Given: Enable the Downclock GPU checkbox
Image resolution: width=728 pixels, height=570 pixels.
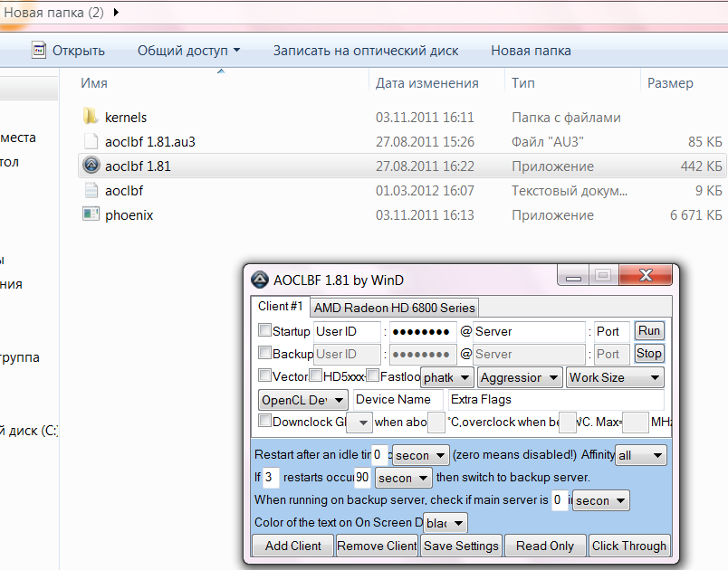Looking at the screenshot, I should 264,421.
